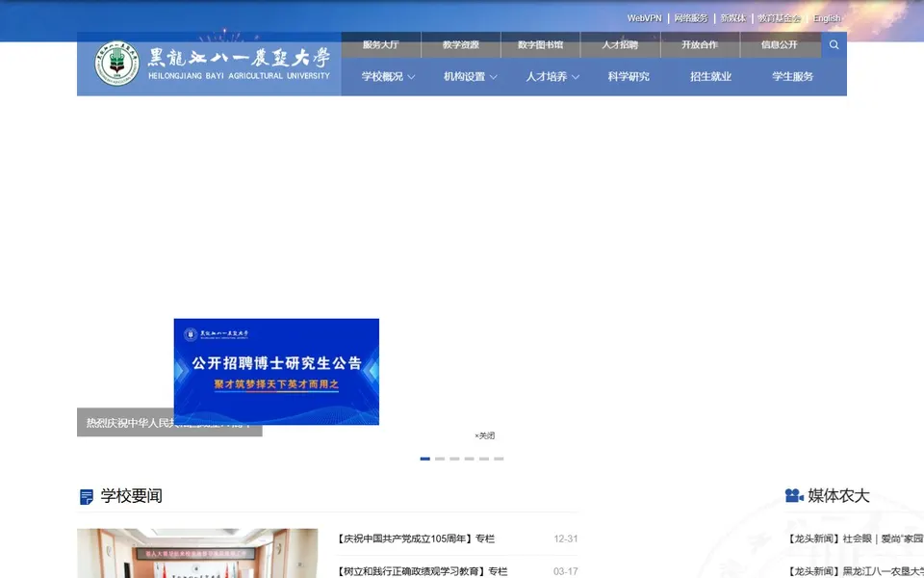Image resolution: width=924 pixels, height=578 pixels.
Task: Open 信息公开 in top navigation
Action: [779, 45]
